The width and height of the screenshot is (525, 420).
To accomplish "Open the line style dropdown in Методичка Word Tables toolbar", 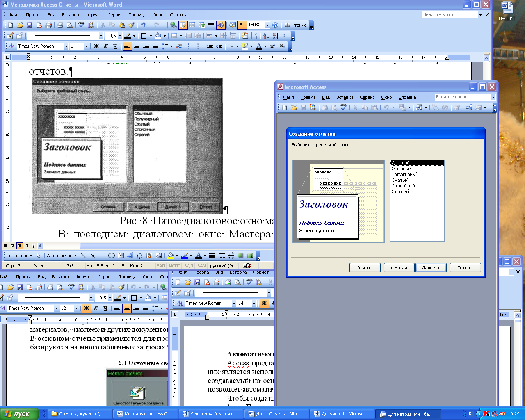I will click(101, 36).
